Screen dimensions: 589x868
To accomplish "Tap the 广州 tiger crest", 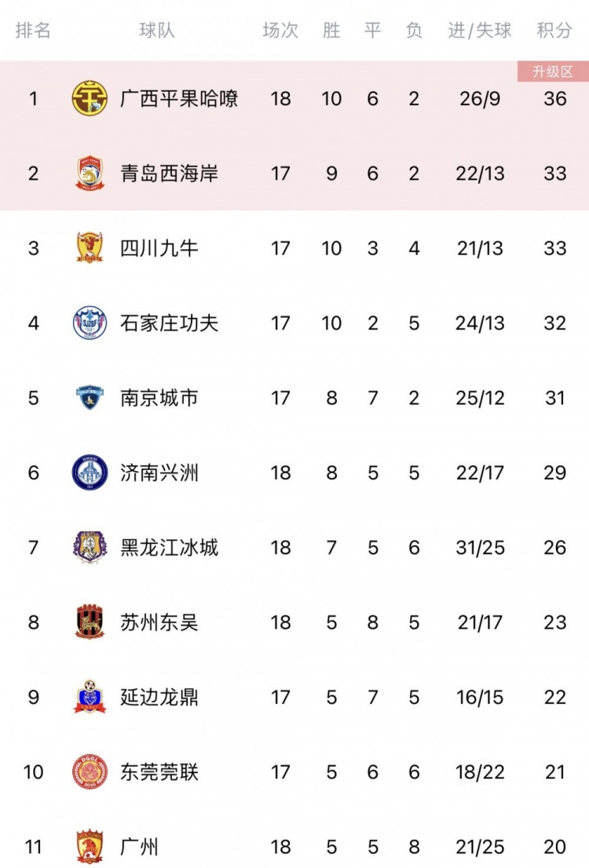I will [90, 846].
